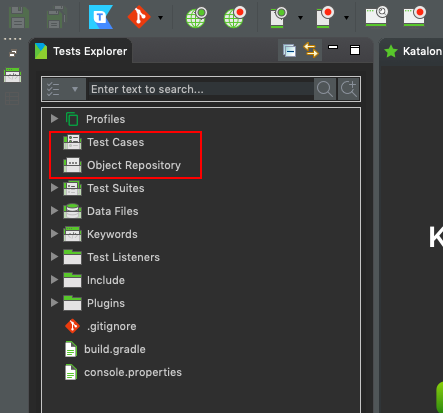This screenshot has width=443, height=413.
Task: Expand the Data Files node
Action: 54,211
